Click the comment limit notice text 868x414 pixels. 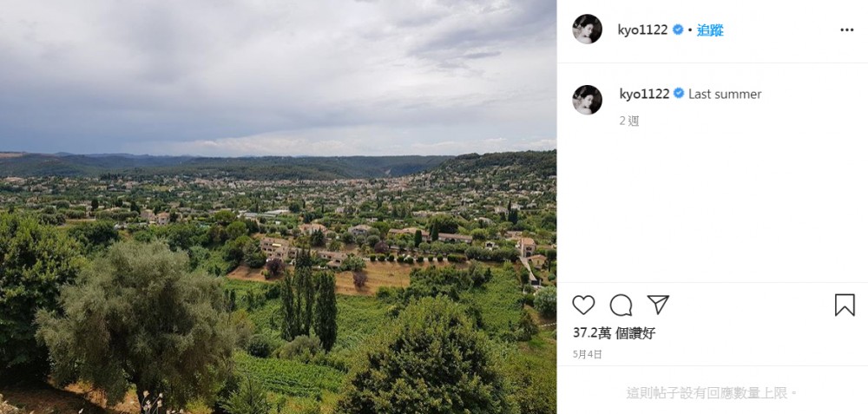(712, 393)
